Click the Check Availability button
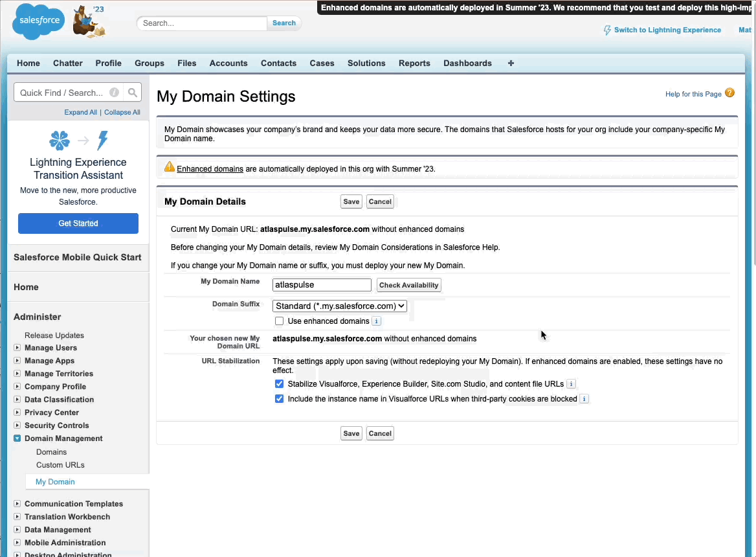Viewport: 756px width, 557px height. click(x=409, y=285)
